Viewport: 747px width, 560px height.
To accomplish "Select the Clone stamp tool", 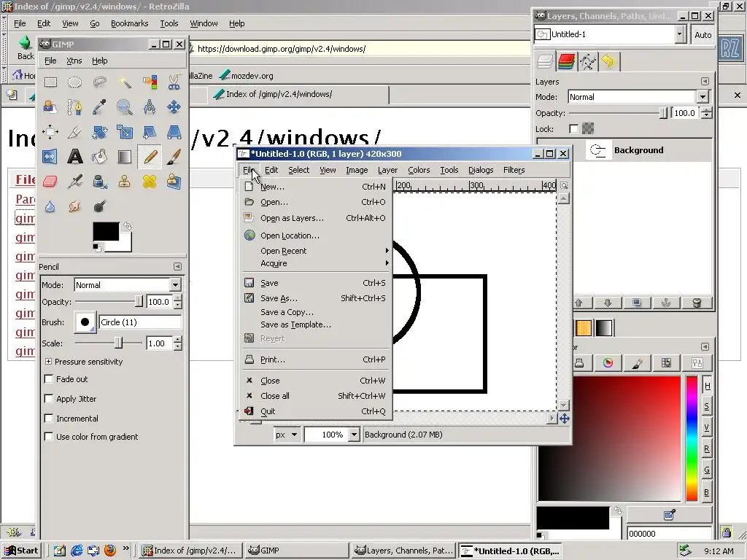I will click(x=125, y=182).
